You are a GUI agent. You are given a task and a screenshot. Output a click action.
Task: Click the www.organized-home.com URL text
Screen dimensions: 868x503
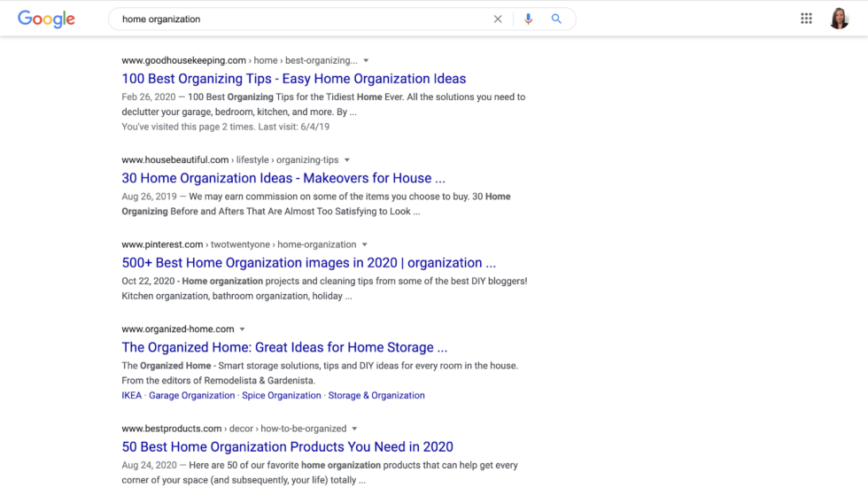tap(178, 329)
